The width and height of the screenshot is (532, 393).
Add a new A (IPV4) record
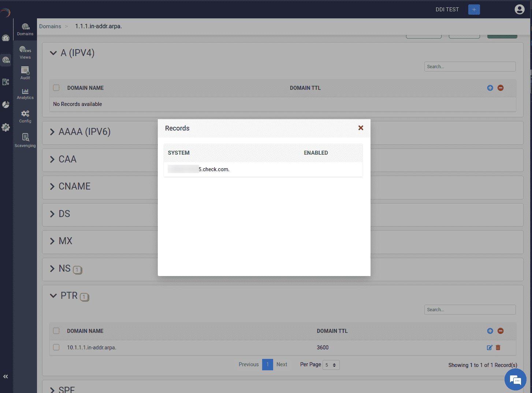point(490,88)
